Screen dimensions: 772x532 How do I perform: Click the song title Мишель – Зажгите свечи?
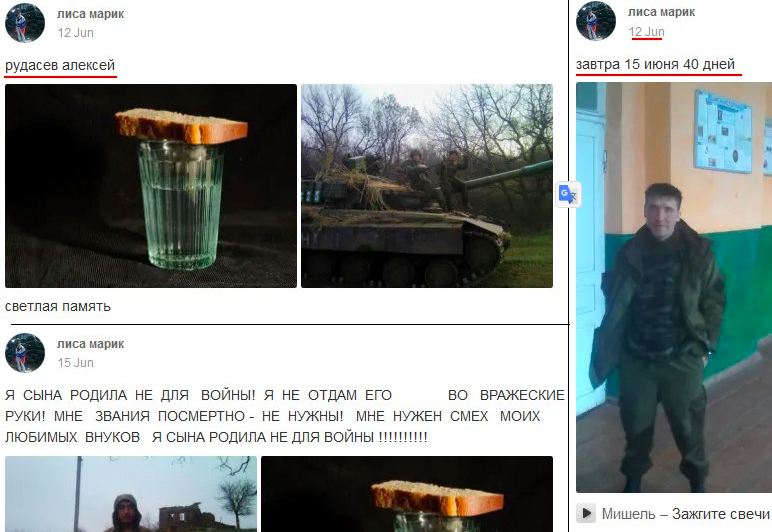tap(685, 514)
